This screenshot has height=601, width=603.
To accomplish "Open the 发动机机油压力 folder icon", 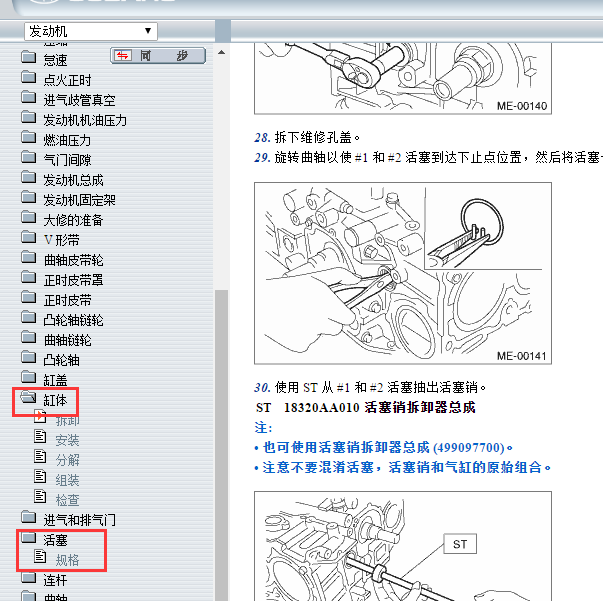I will click(28, 117).
